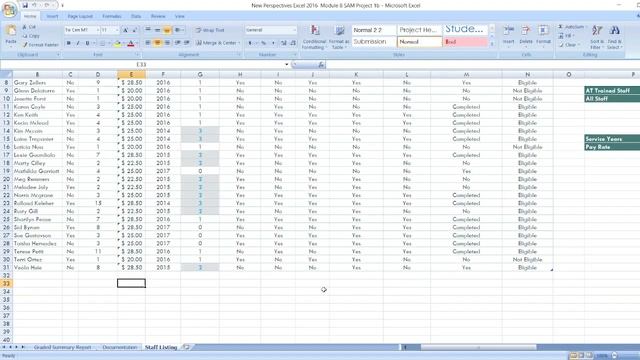Image resolution: width=640 pixels, height=360 pixels.
Task: Open the Graded Summary Report sheet tab
Action: pos(62,347)
